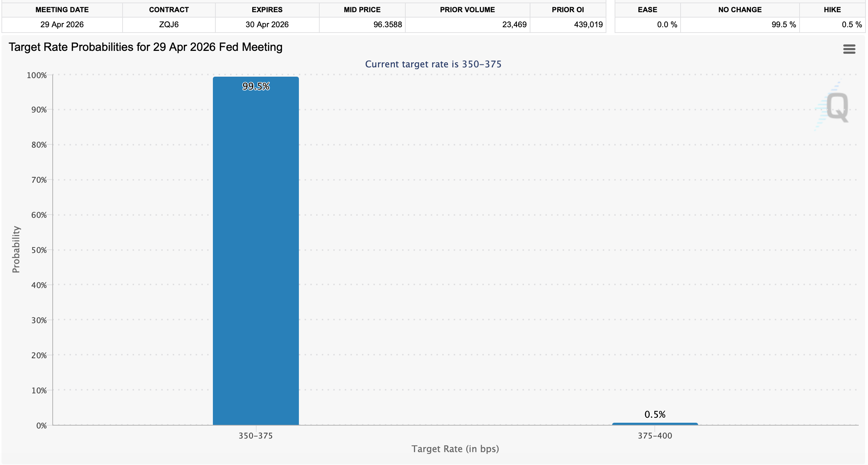The height and width of the screenshot is (465, 868).
Task: Click the MID PRICE column header
Action: [x=362, y=10]
